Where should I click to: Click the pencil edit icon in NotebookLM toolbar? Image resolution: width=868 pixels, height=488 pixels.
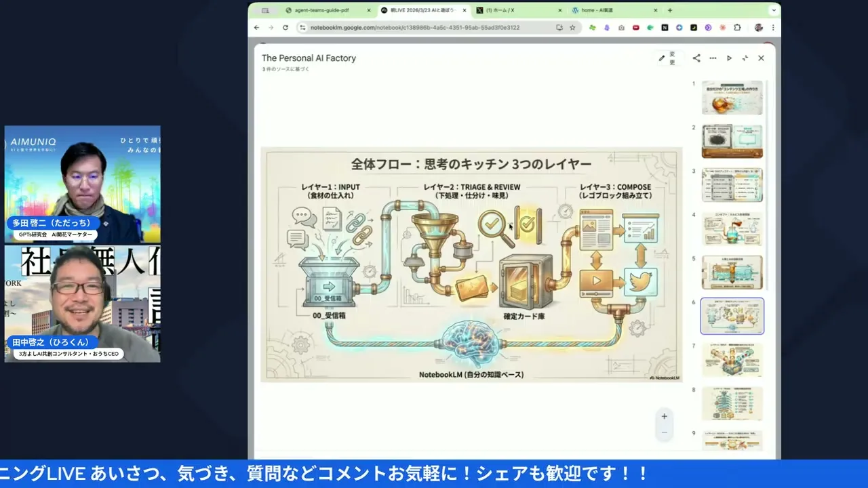click(x=661, y=58)
